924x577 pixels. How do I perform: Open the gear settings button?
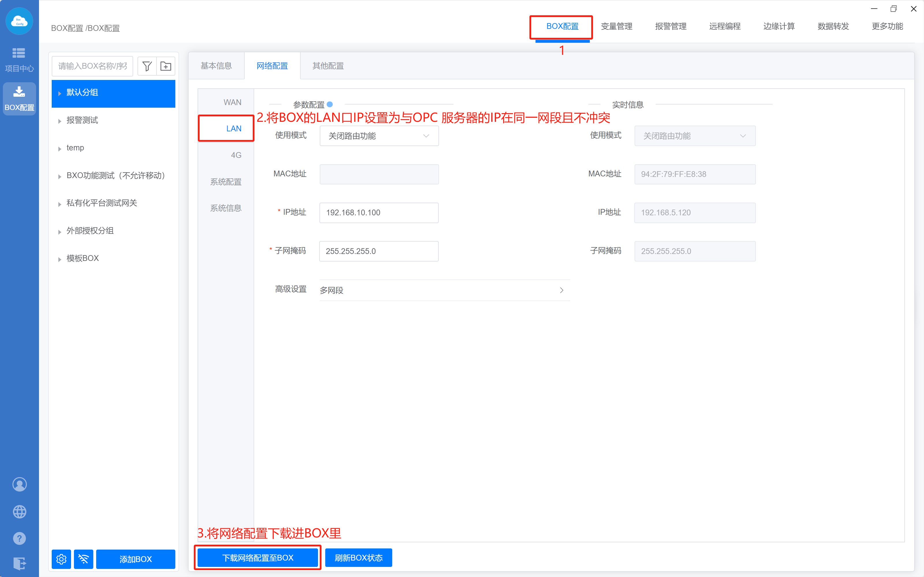coord(61,559)
